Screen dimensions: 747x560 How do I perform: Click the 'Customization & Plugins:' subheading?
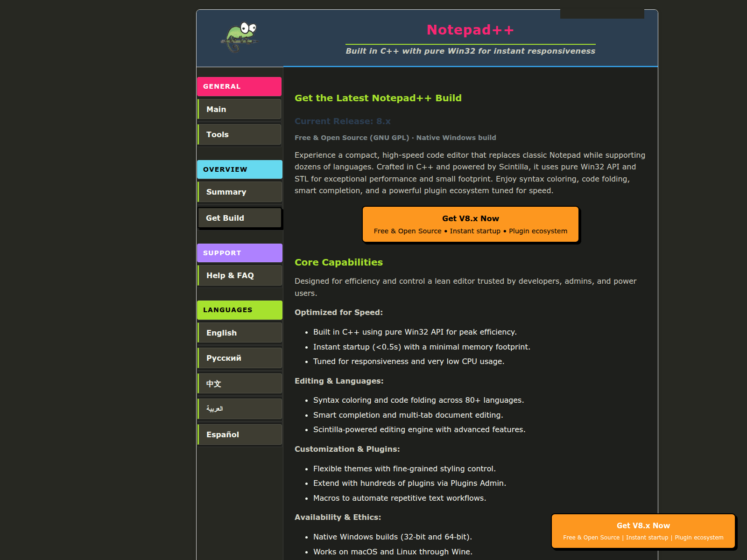pos(347,449)
